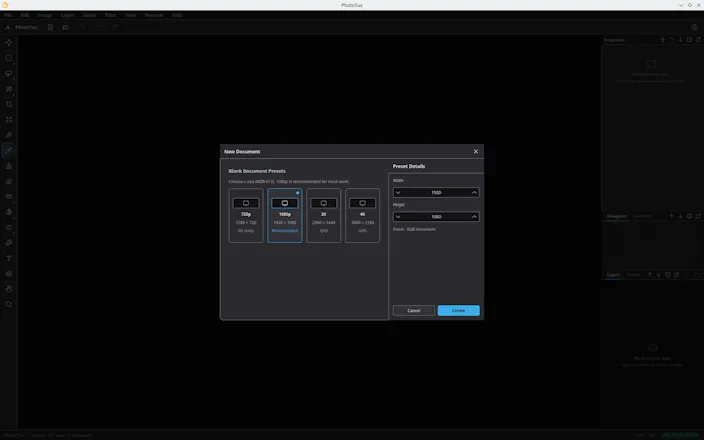Select the Shapes tool
The image size is (704, 440).
[x=9, y=273]
